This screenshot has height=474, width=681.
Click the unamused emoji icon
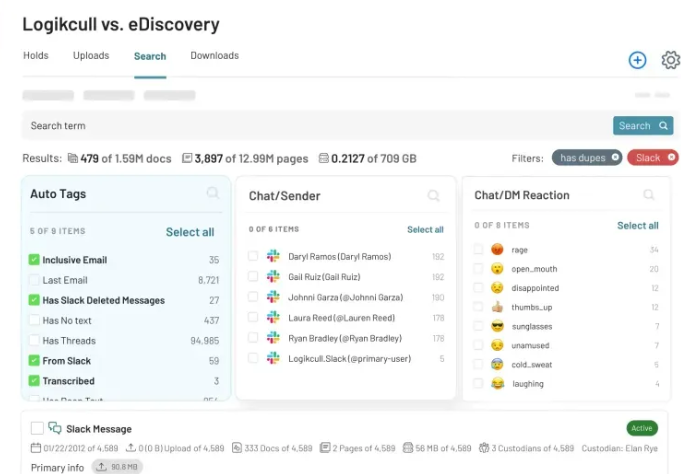[x=497, y=345]
